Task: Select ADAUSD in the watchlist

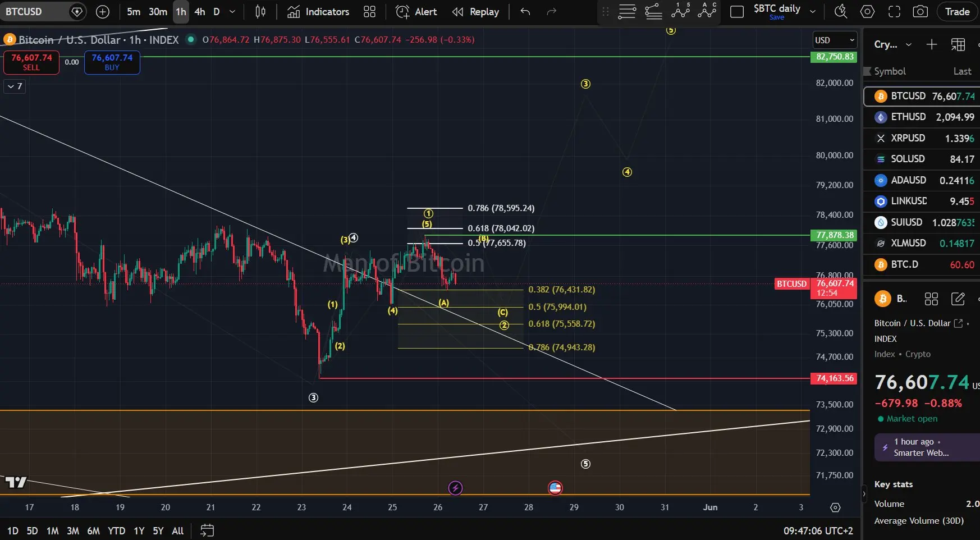Action: 922,180
